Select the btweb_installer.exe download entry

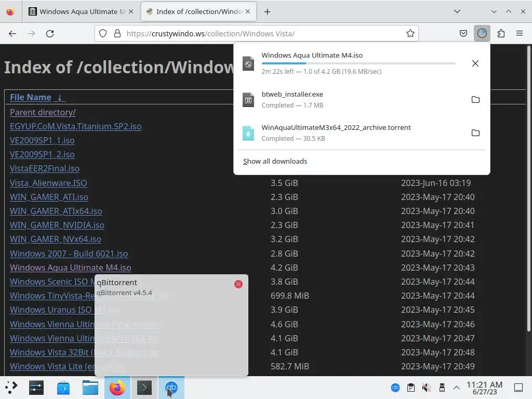pyautogui.click(x=362, y=99)
